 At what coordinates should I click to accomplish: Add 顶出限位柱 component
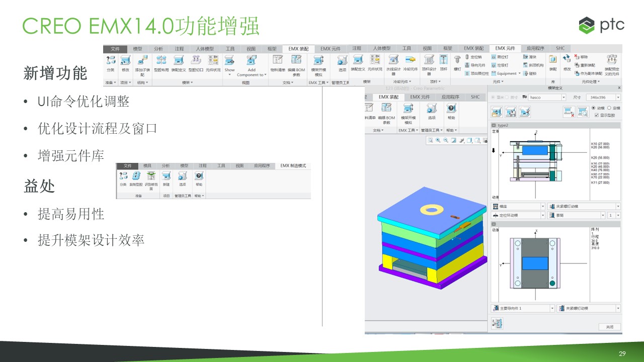pyautogui.click(x=476, y=73)
